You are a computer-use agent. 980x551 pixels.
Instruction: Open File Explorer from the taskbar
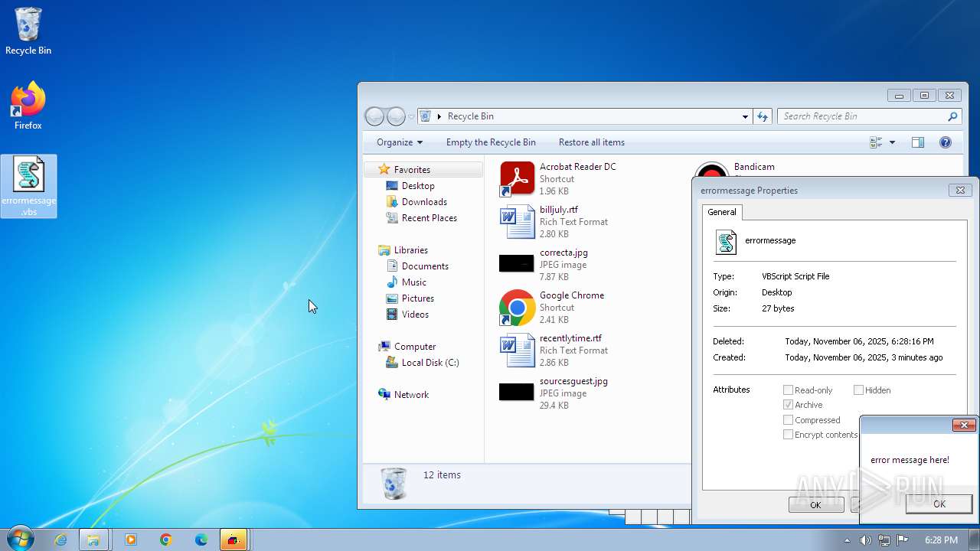pyautogui.click(x=93, y=540)
